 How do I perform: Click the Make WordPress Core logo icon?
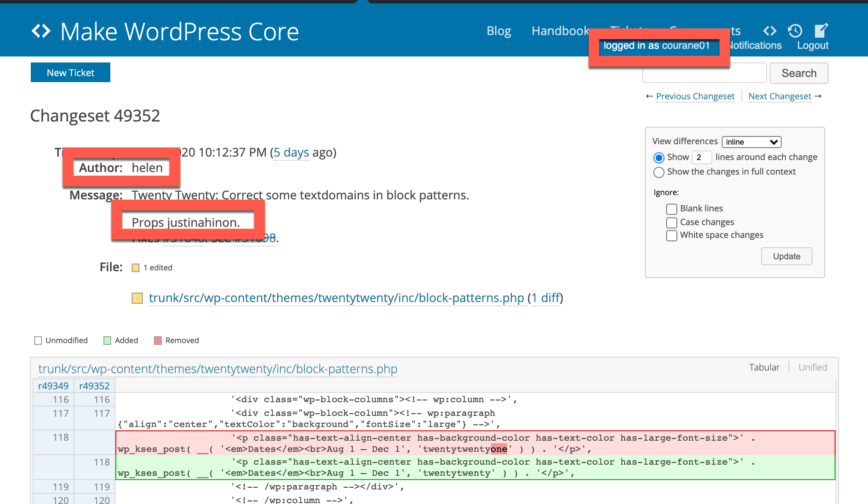tap(41, 31)
